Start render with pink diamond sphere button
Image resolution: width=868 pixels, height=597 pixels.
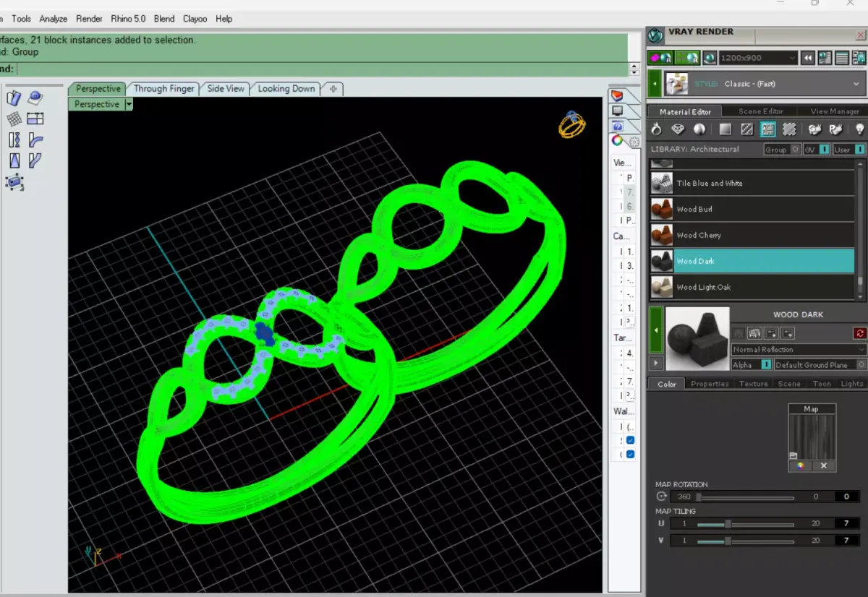pyautogui.click(x=660, y=58)
